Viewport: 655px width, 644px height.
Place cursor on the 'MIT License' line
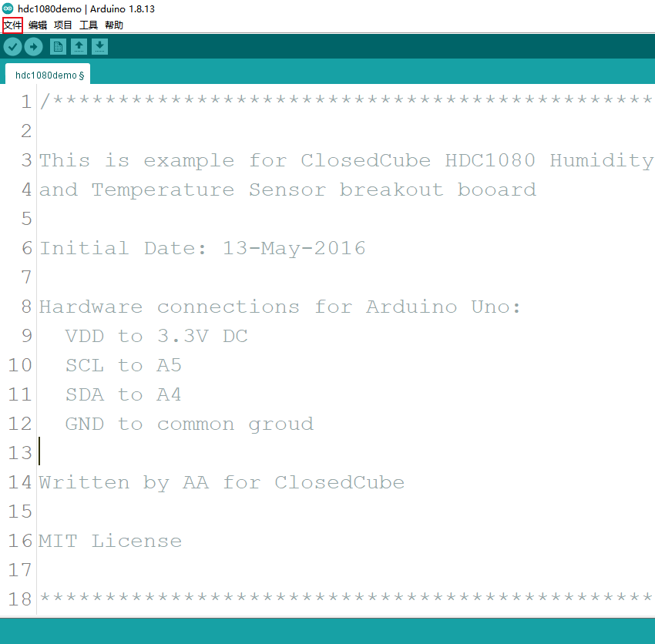click(x=110, y=541)
